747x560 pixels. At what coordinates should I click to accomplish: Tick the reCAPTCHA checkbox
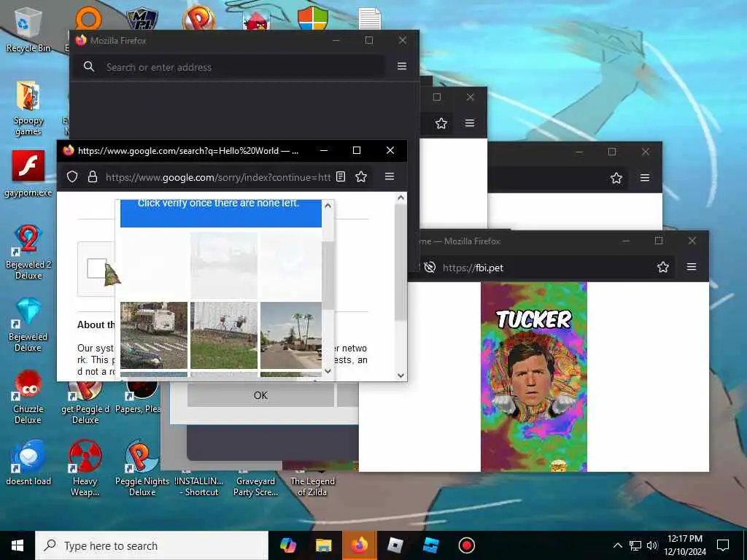[97, 268]
